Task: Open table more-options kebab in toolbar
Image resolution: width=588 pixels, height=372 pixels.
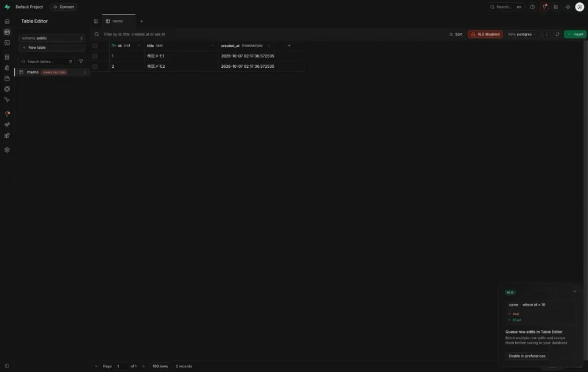Action: click(x=547, y=34)
